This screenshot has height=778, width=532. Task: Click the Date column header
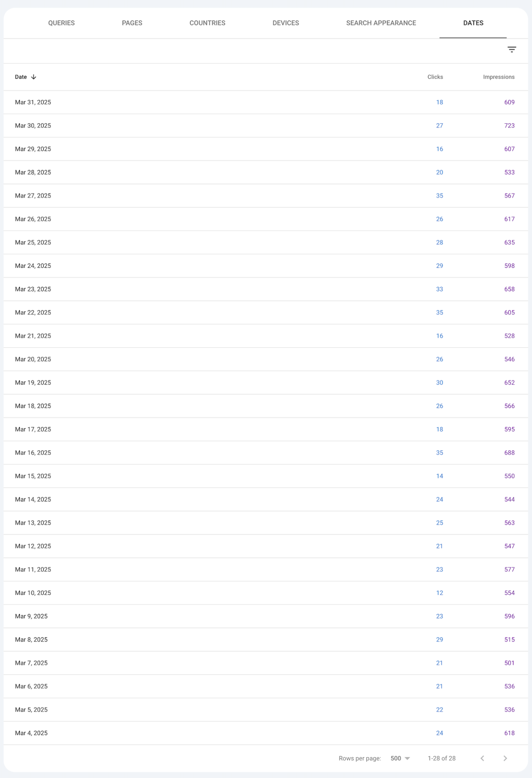point(21,77)
